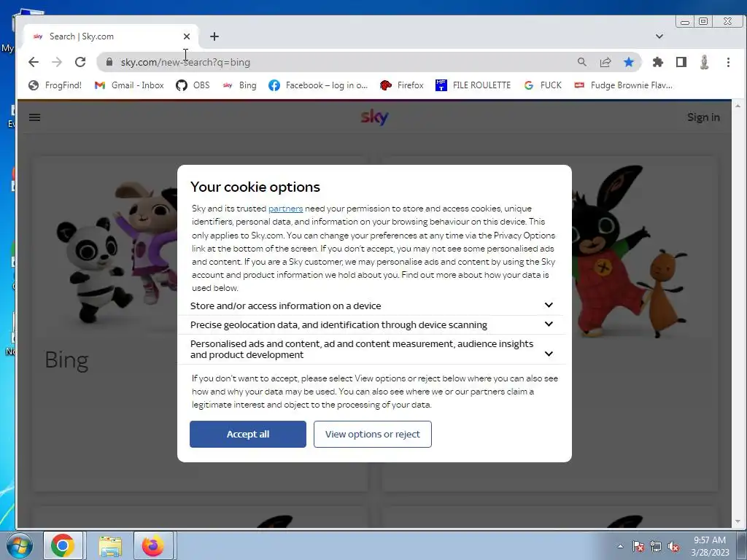Viewport: 747px width, 560px height.
Task: Click the magnifier icon in the address bar
Action: pos(581,62)
